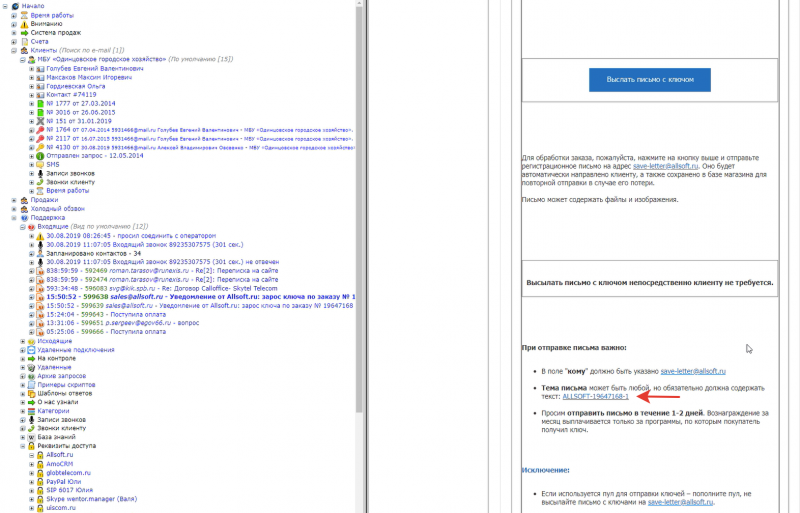Open Skype wentor.manager (Валя) credentials
The height and width of the screenshot is (513, 800).
91,499
